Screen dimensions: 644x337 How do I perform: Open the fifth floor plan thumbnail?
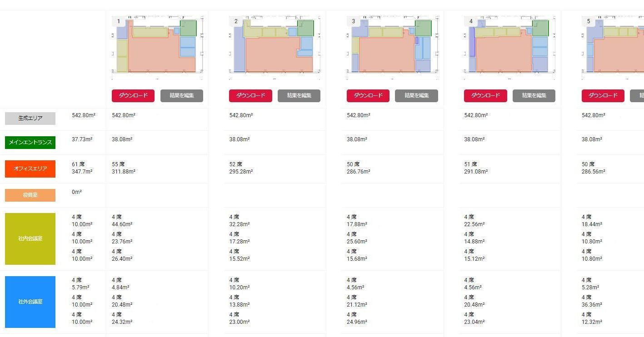[x=614, y=46]
